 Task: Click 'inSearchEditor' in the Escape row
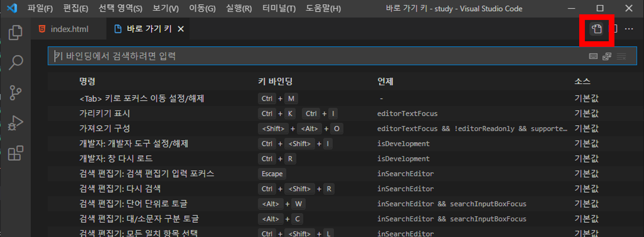point(406,174)
